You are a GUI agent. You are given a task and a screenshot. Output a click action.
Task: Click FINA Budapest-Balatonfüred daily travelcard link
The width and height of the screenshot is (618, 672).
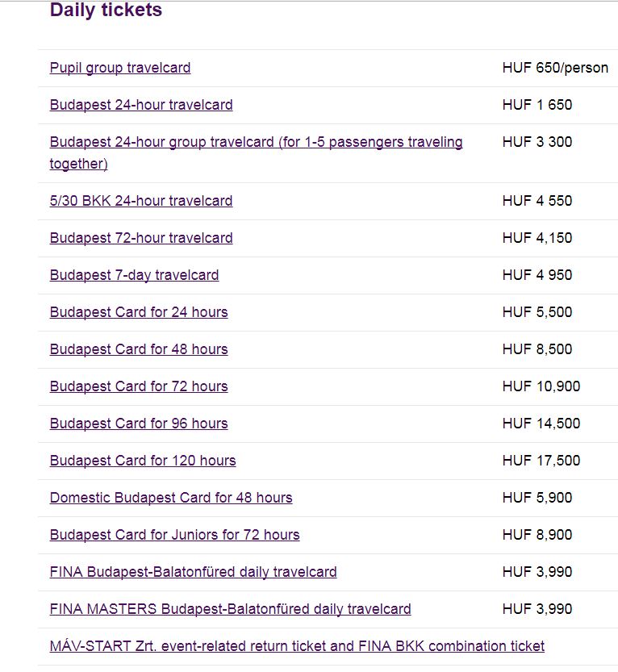click(x=193, y=572)
